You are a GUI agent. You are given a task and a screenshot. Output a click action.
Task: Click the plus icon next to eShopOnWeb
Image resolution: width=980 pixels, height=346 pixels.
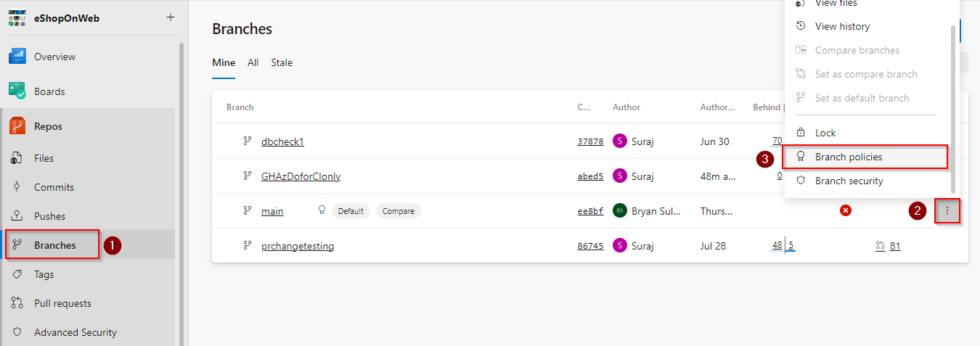(x=171, y=17)
